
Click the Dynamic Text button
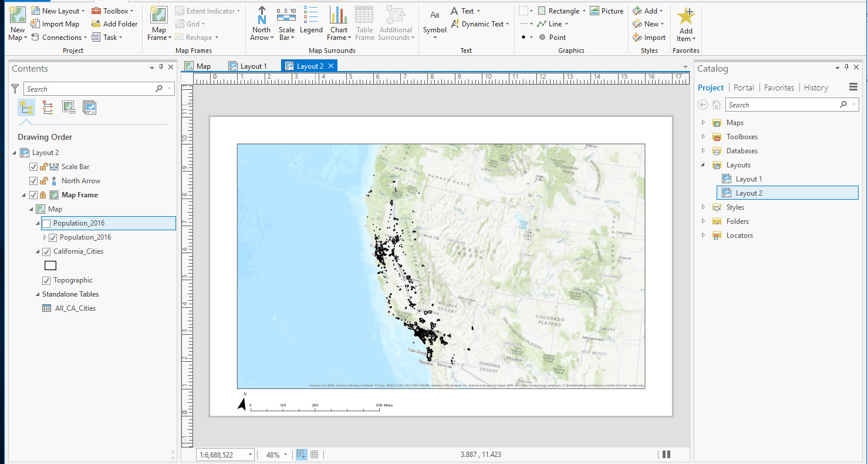point(480,23)
